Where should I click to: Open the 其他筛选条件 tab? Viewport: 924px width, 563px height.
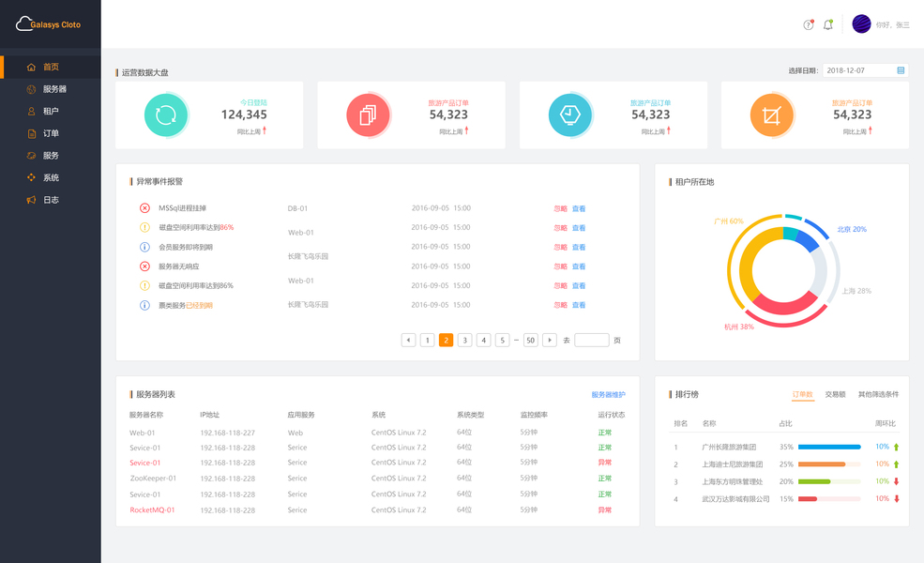tap(878, 394)
